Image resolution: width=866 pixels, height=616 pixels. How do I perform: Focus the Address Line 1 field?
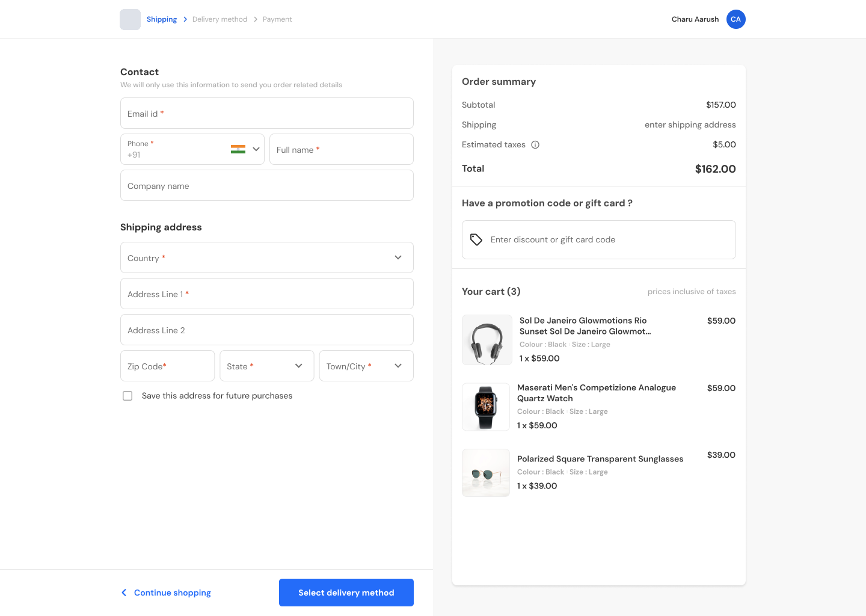pos(267,294)
